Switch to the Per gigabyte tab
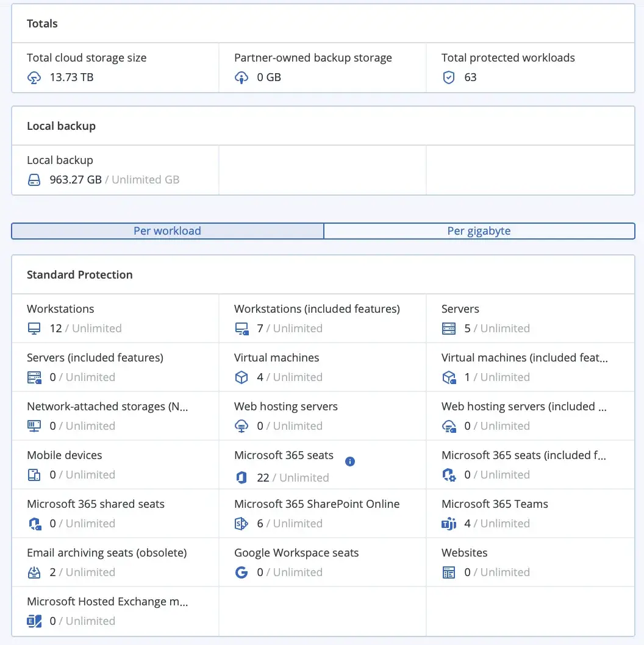 point(479,231)
